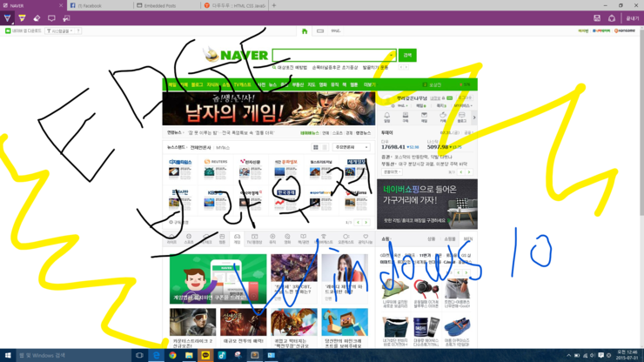The image size is (644, 362).
Task: Open TV캐스트 in the green navigation bar
Action: 242,84
